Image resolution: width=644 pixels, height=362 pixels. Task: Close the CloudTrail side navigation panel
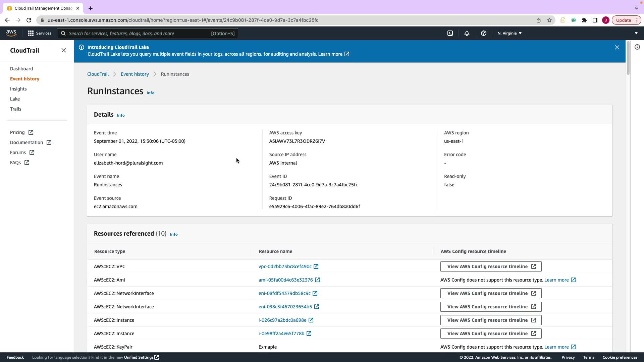click(x=64, y=50)
